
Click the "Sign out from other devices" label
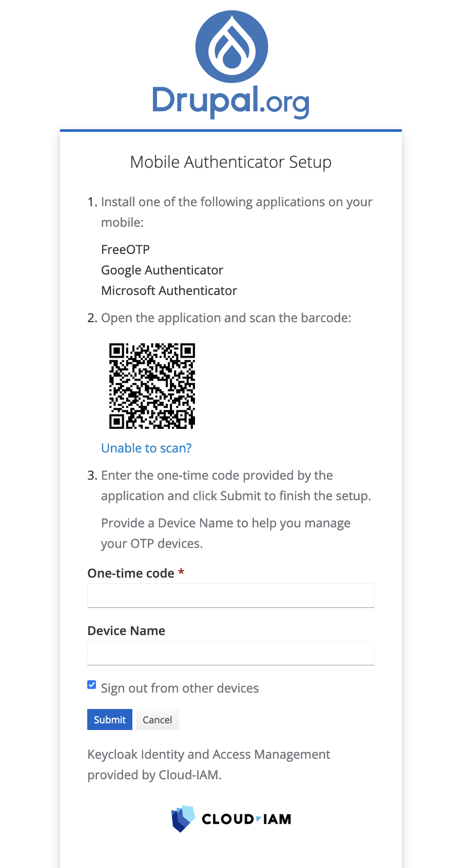point(180,688)
